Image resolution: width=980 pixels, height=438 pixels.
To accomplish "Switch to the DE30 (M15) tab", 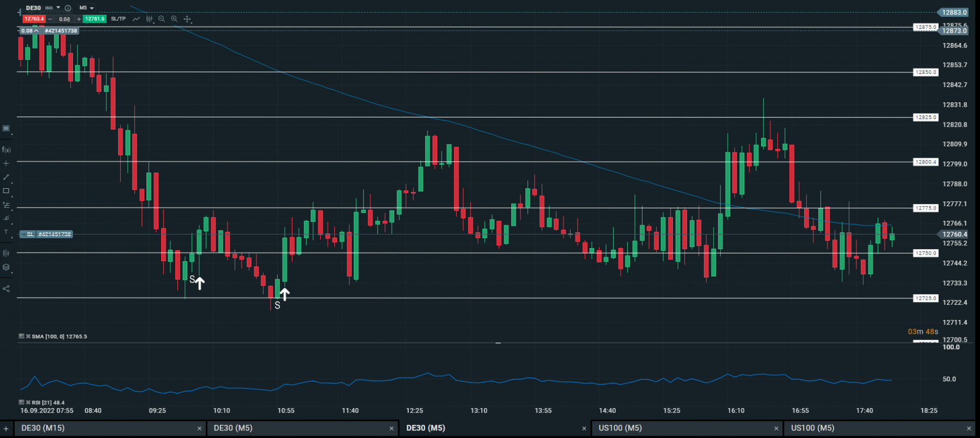I will (x=109, y=428).
